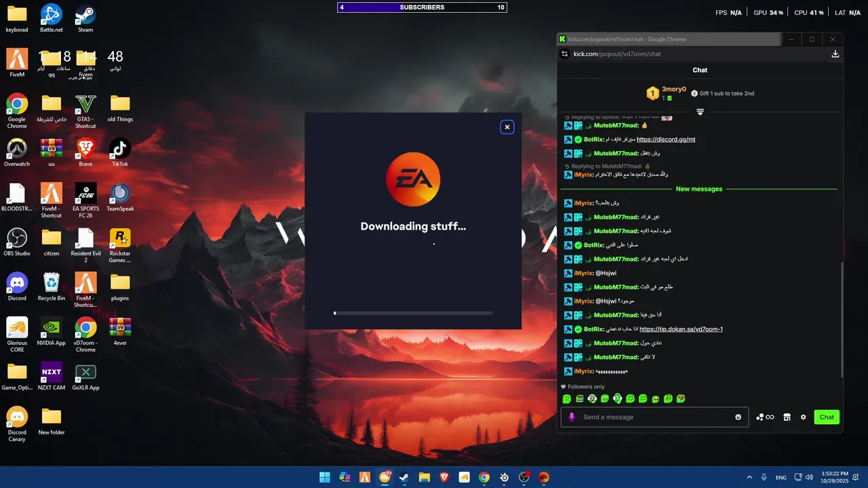Insert the heart-eyes emote in quick bar
868x488 pixels.
click(x=681, y=399)
